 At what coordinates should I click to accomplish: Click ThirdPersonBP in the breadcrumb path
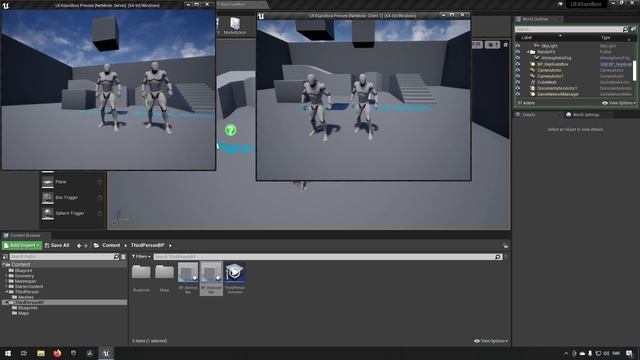tap(147, 245)
